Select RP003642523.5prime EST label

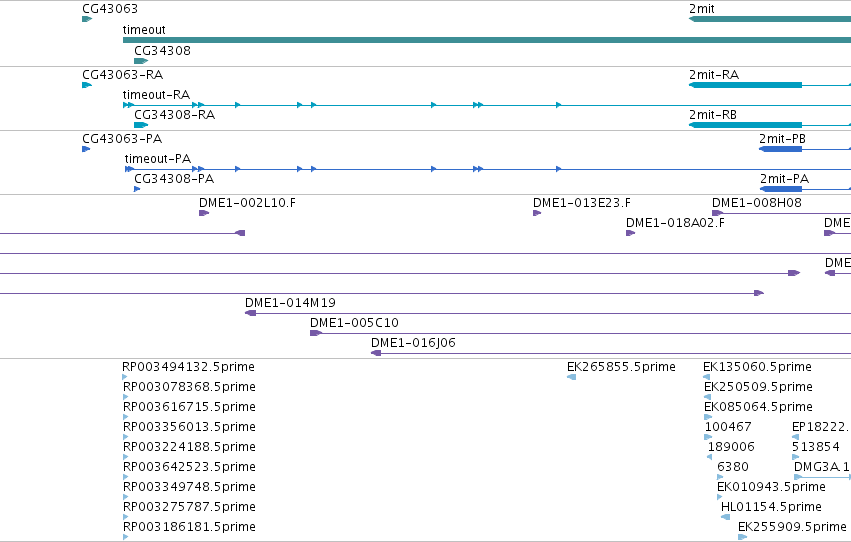[189, 467]
